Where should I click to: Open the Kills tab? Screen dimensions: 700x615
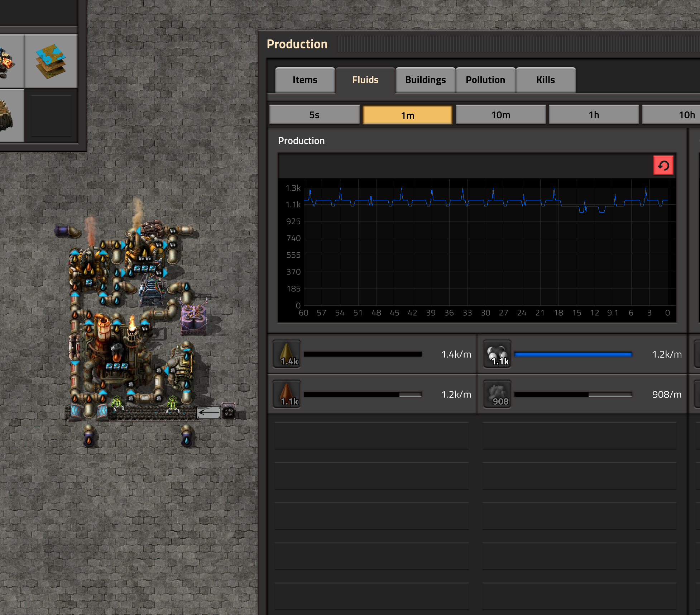[x=545, y=80]
